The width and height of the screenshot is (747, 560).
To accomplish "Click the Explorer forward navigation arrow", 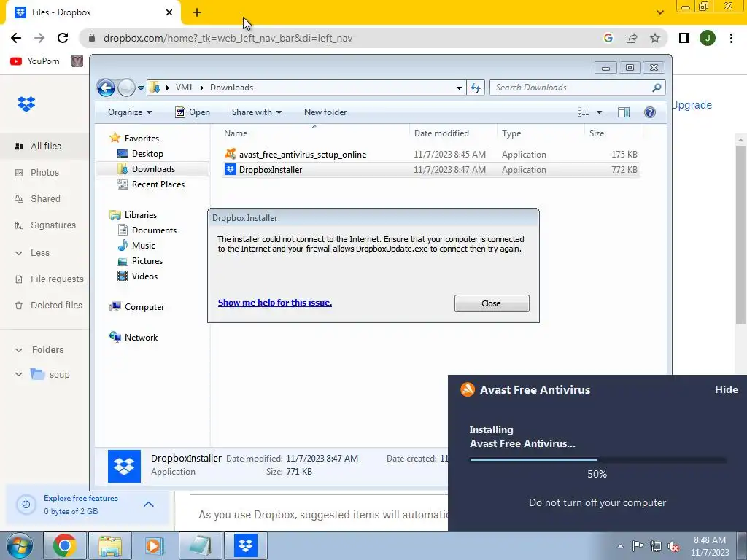I will pyautogui.click(x=126, y=87).
